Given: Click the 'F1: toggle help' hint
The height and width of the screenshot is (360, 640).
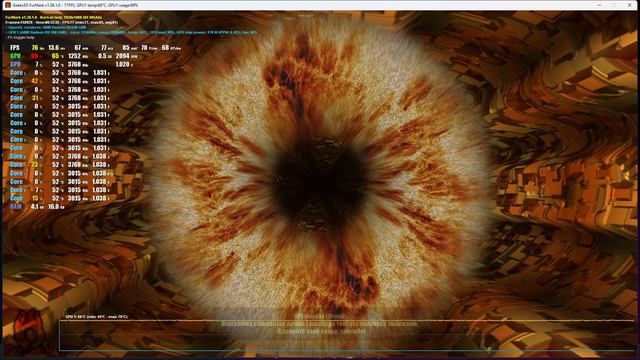Looking at the screenshot, I should pos(21,37).
